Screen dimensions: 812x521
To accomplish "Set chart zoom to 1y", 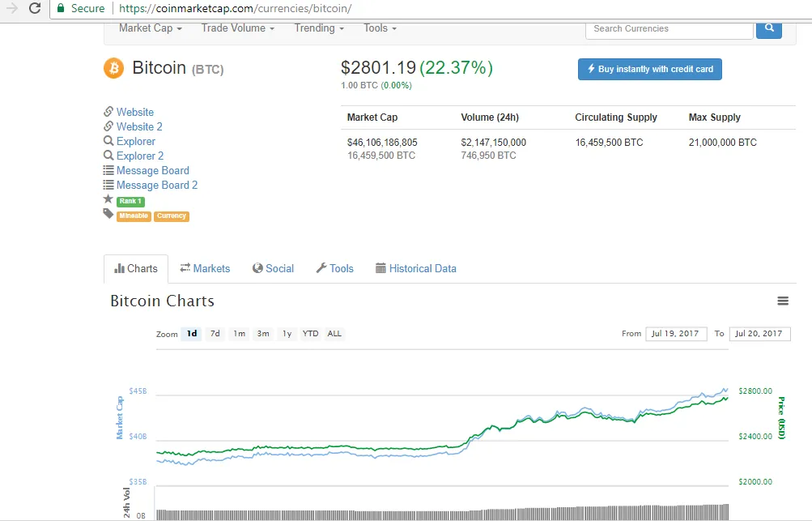I will point(287,333).
